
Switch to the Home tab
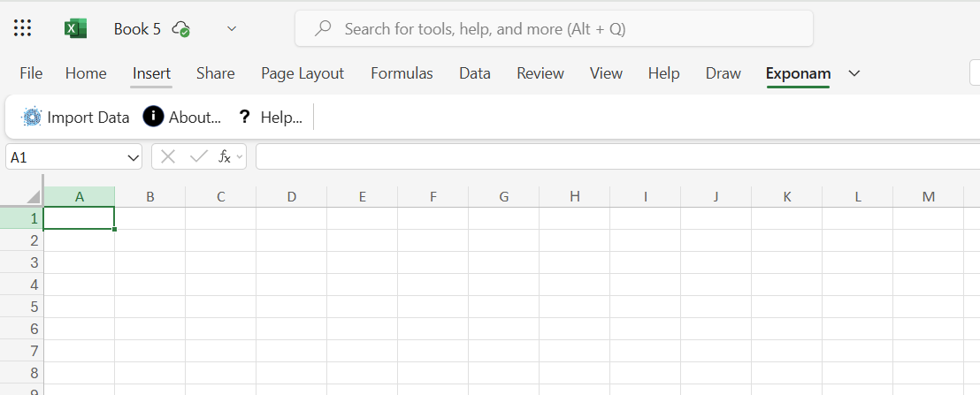pos(86,73)
